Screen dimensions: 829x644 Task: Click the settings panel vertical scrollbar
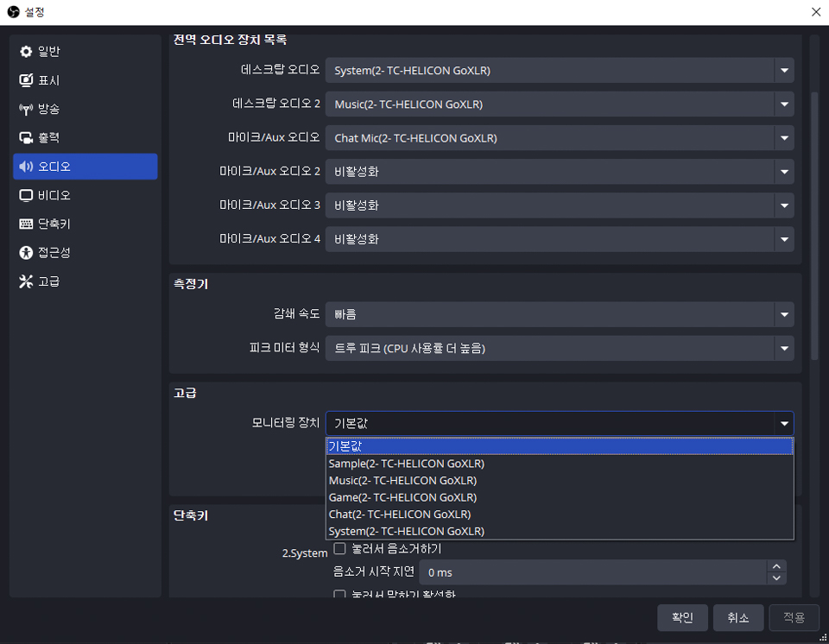[813, 224]
